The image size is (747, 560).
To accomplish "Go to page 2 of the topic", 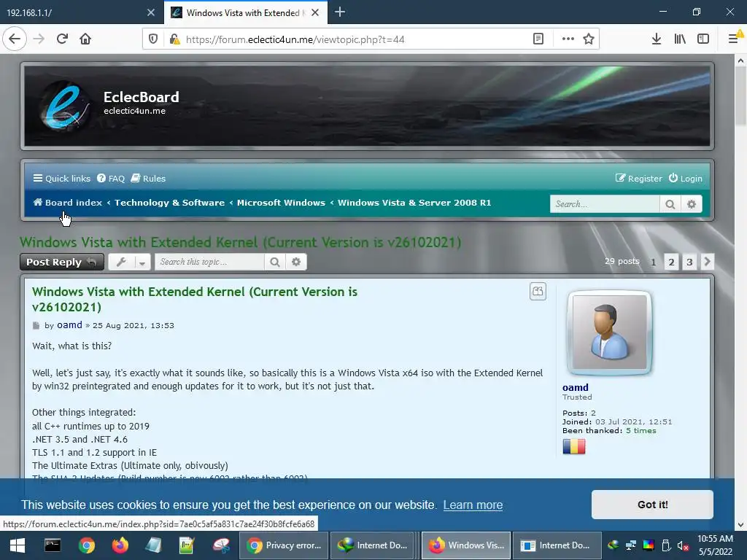I will [671, 262].
